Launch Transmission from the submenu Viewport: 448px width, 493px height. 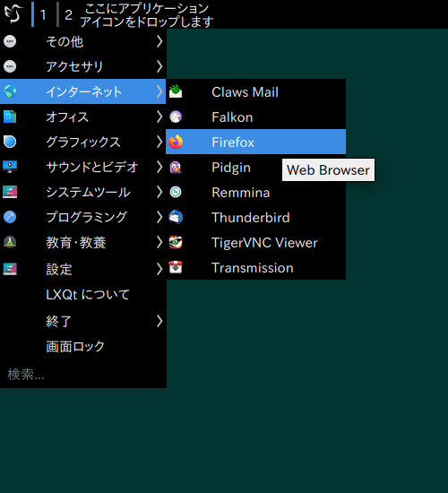pyautogui.click(x=255, y=268)
